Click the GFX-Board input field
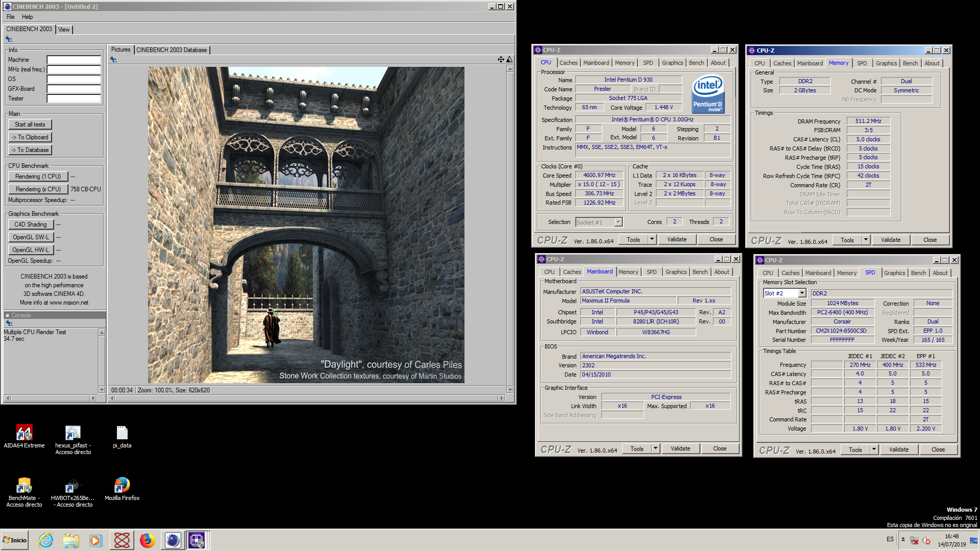The height and width of the screenshot is (551, 980). coord(73,89)
